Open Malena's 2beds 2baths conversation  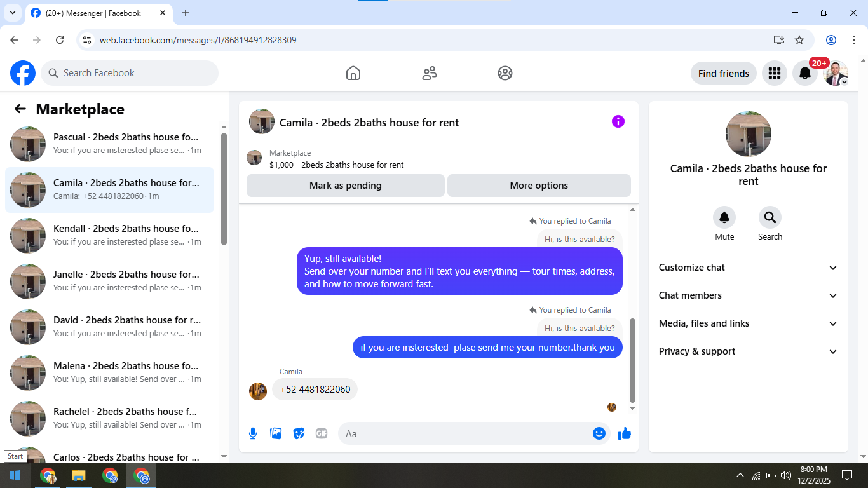point(109,372)
